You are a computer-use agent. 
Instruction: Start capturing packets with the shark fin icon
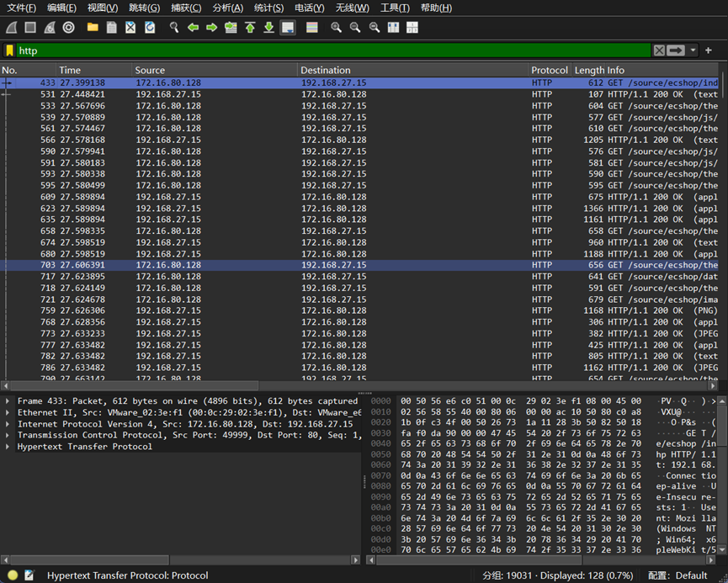coord(10,27)
